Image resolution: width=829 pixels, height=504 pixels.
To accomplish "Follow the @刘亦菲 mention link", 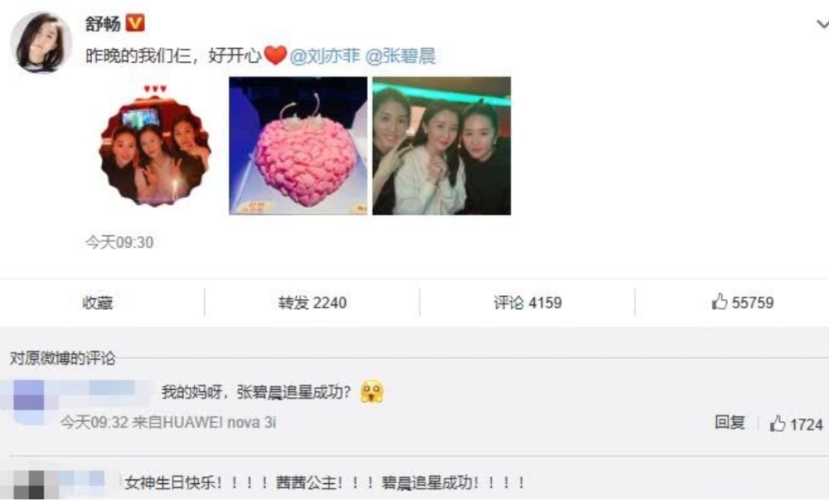I will coord(325,56).
